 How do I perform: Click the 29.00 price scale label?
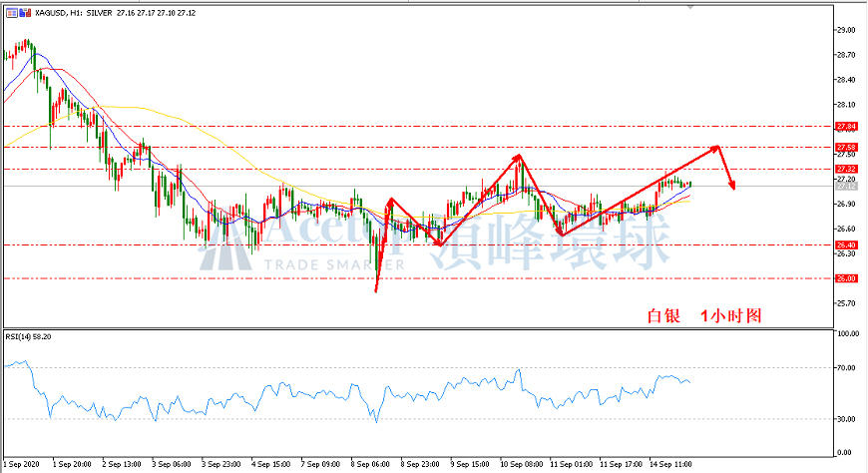[x=846, y=30]
